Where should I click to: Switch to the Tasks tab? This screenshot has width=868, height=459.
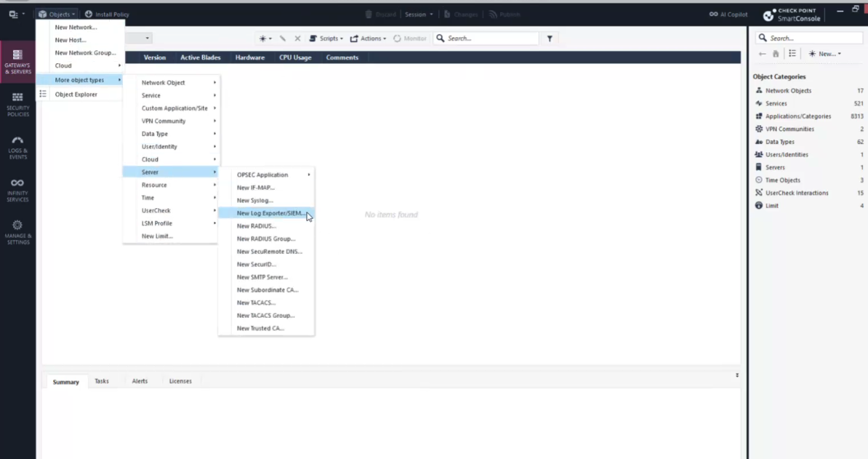102,381
